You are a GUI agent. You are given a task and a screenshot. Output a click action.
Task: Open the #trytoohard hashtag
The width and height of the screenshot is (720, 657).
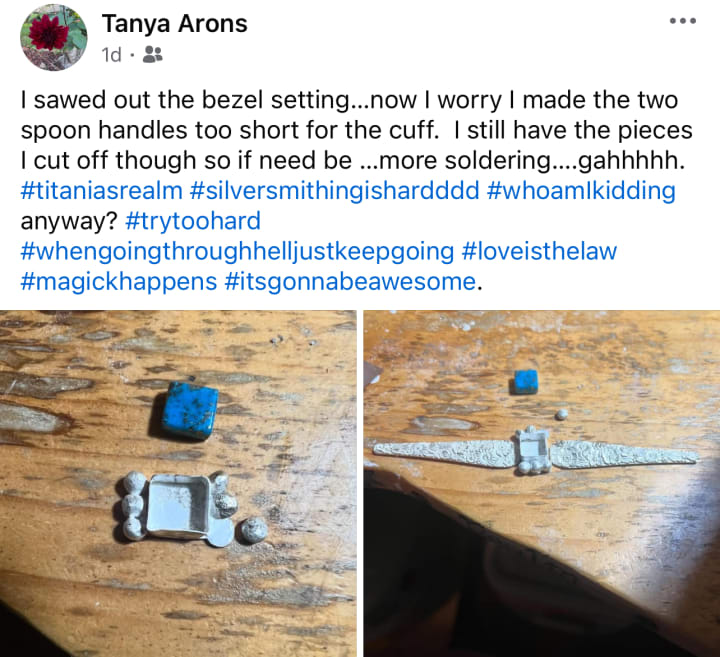tap(193, 221)
